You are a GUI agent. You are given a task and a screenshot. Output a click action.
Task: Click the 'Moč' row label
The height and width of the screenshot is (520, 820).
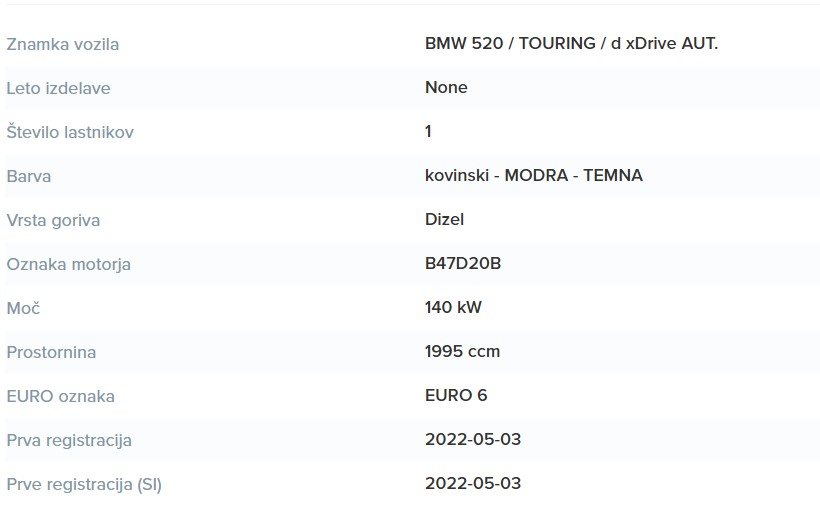(x=23, y=308)
